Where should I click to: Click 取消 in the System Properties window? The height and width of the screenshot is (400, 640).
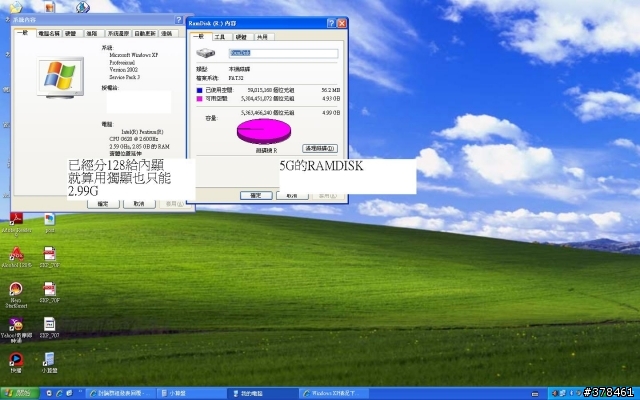click(139, 204)
